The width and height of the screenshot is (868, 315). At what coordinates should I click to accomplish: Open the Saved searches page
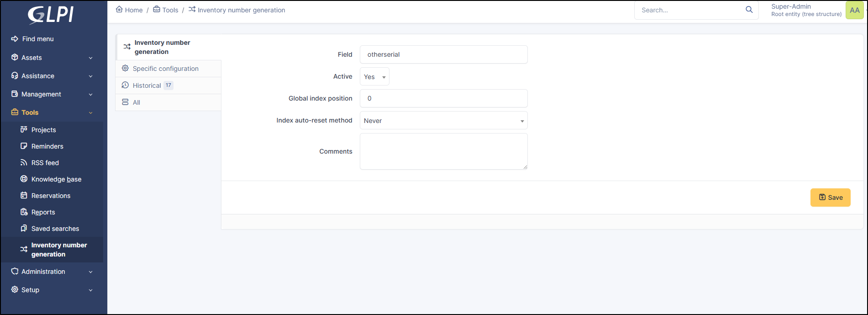[x=55, y=229]
